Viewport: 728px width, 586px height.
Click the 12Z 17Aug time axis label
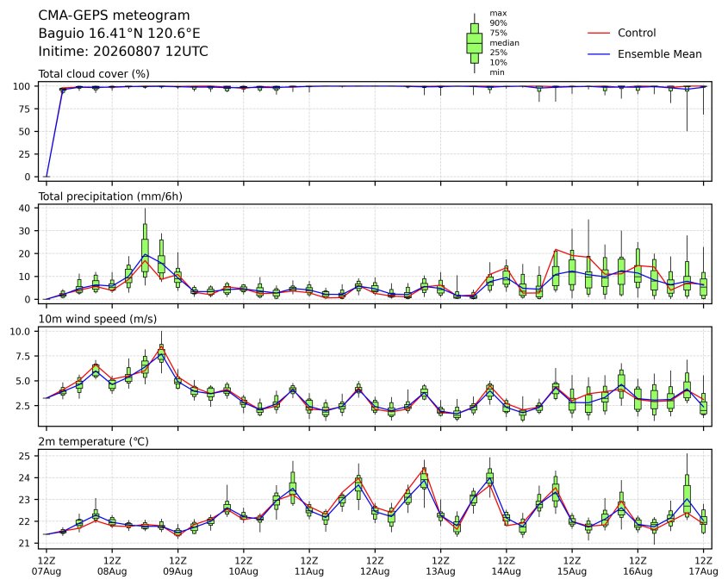(703, 566)
